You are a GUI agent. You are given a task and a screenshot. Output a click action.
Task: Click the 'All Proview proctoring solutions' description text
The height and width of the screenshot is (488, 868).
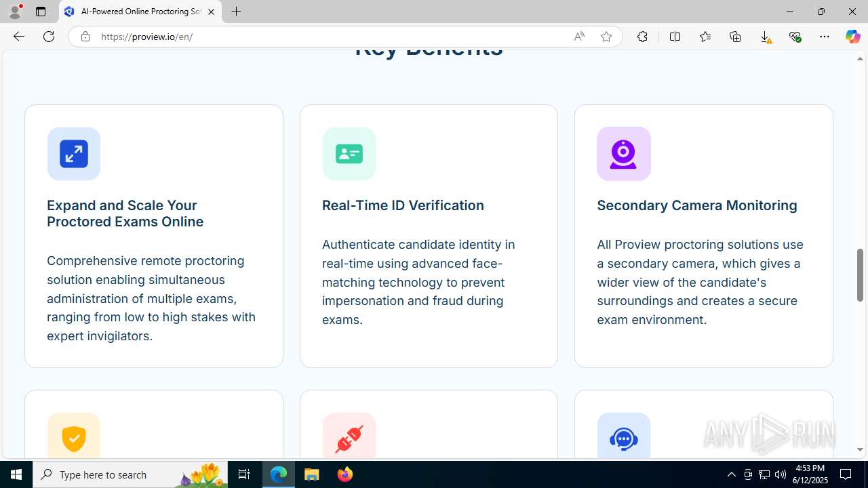pos(701,282)
